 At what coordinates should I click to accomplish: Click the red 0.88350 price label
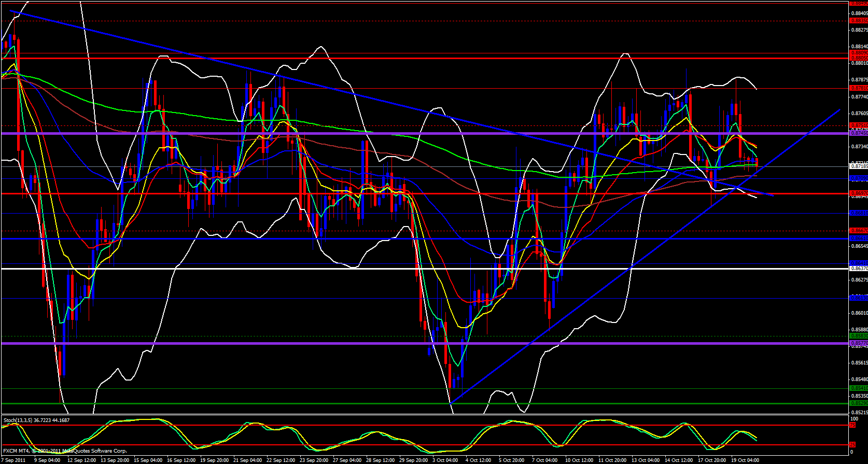pos(858,21)
